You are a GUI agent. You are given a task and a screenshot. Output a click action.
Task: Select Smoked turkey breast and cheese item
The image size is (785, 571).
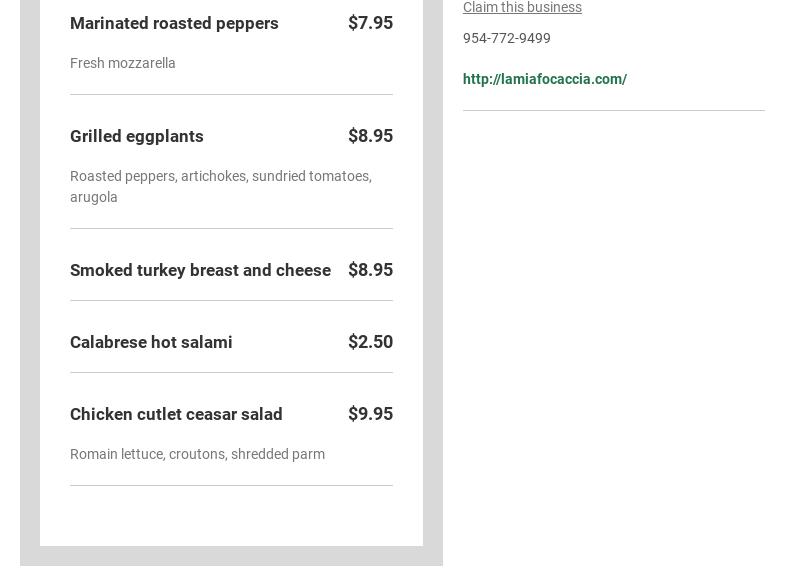[200, 270]
